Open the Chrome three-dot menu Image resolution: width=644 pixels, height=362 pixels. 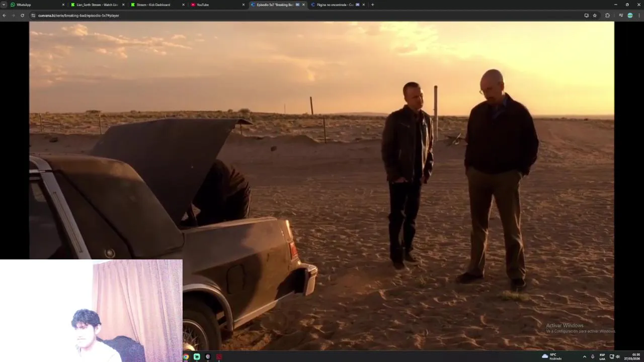pos(639,16)
